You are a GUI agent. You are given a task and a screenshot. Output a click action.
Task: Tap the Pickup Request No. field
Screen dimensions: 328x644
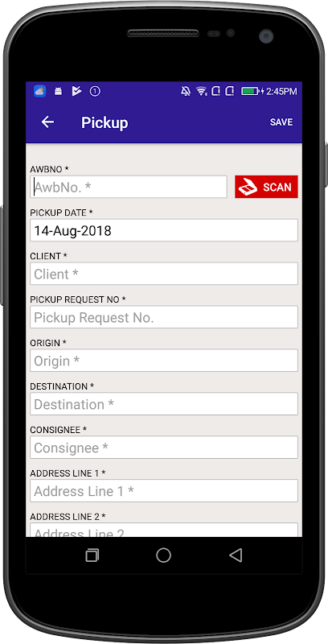pyautogui.click(x=164, y=317)
